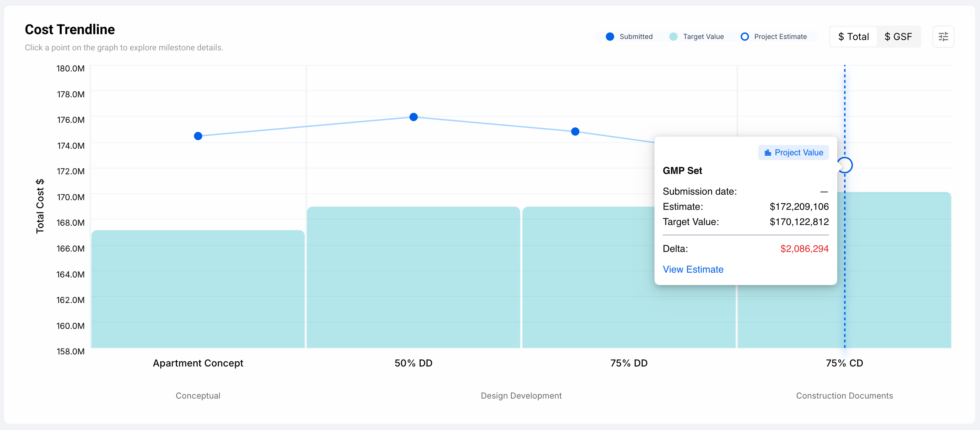Toggle Target Value series label in legend
The width and height of the screenshot is (980, 430).
click(703, 37)
